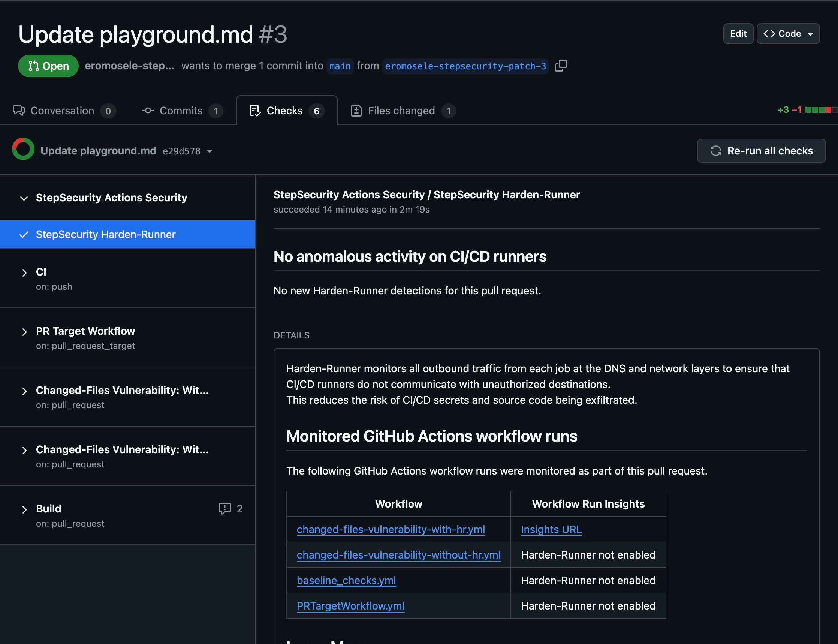Click the 'No anomalous activity on CI/CD runners' heading
The width and height of the screenshot is (838, 644).
(x=410, y=256)
